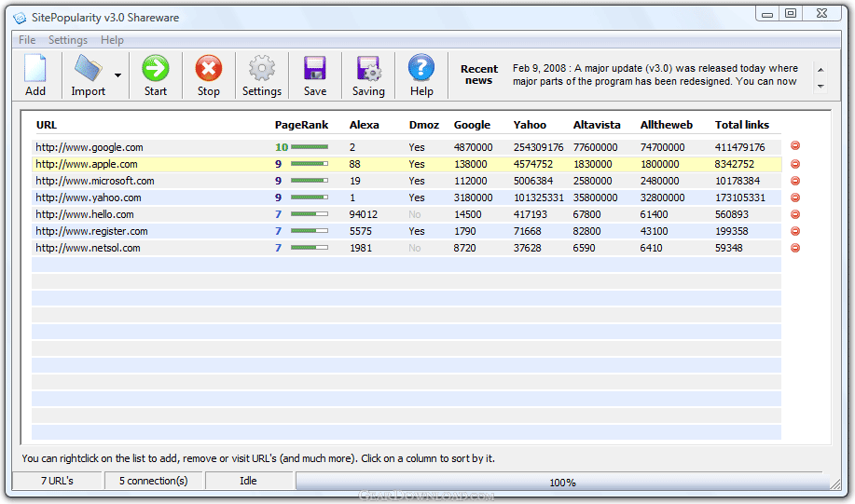Remove the apple.com row with the red icon

pyautogui.click(x=795, y=164)
